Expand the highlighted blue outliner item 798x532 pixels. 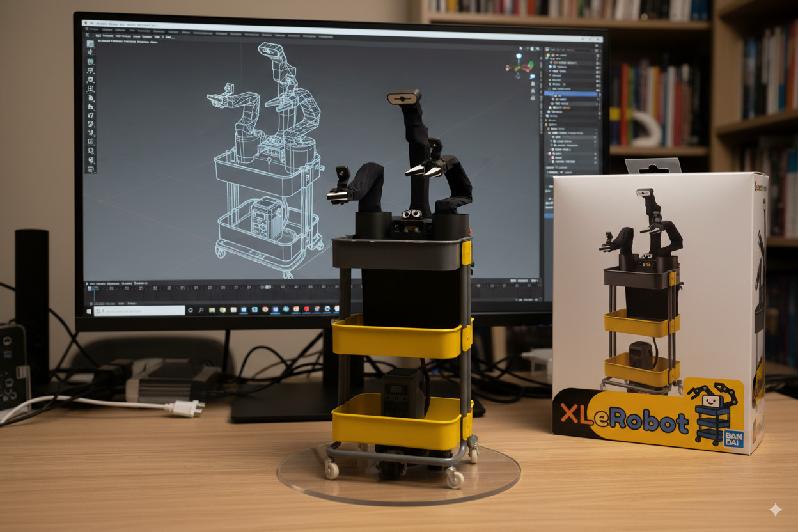pyautogui.click(x=547, y=94)
